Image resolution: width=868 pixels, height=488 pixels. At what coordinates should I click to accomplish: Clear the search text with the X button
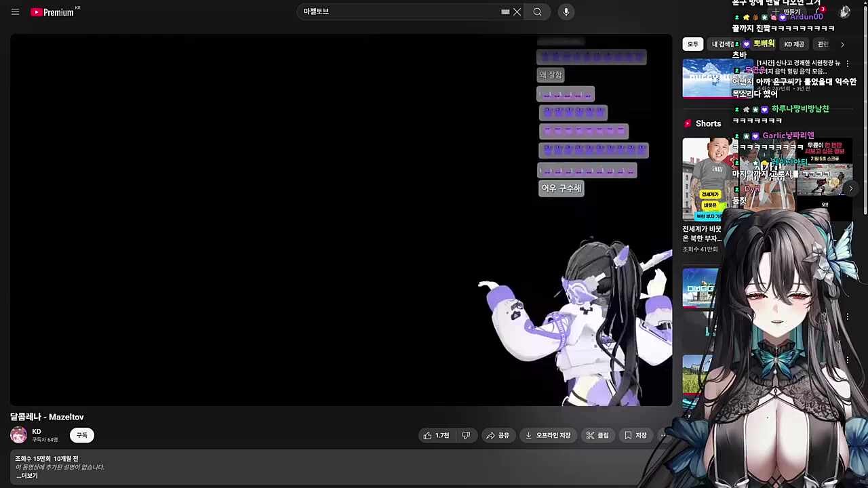517,12
